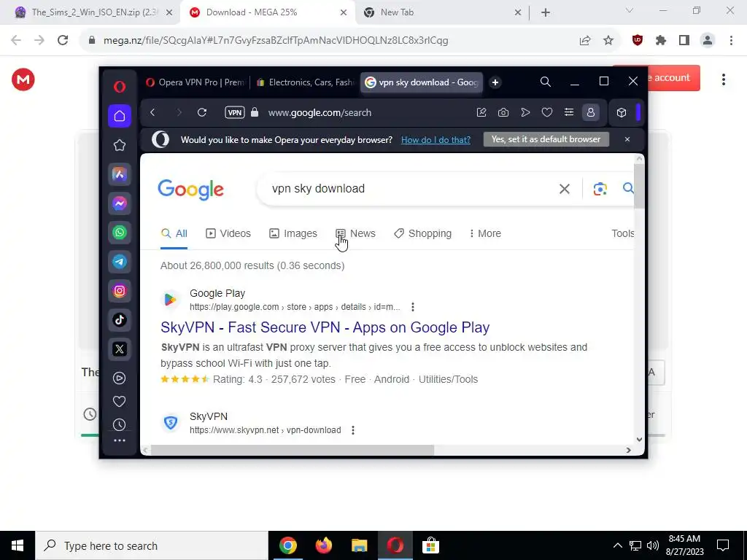Open Player icon in Opera sidebar
The width and height of the screenshot is (747, 560).
coord(119,378)
